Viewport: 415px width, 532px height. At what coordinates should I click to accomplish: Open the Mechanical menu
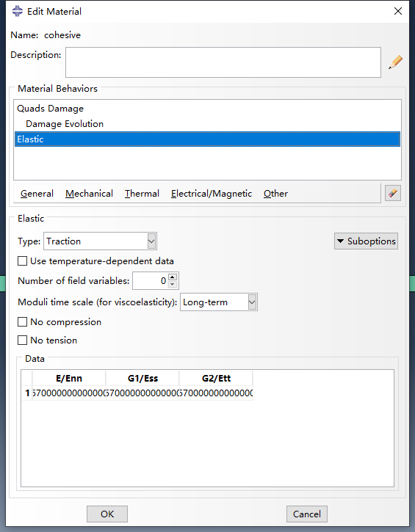[x=90, y=194]
